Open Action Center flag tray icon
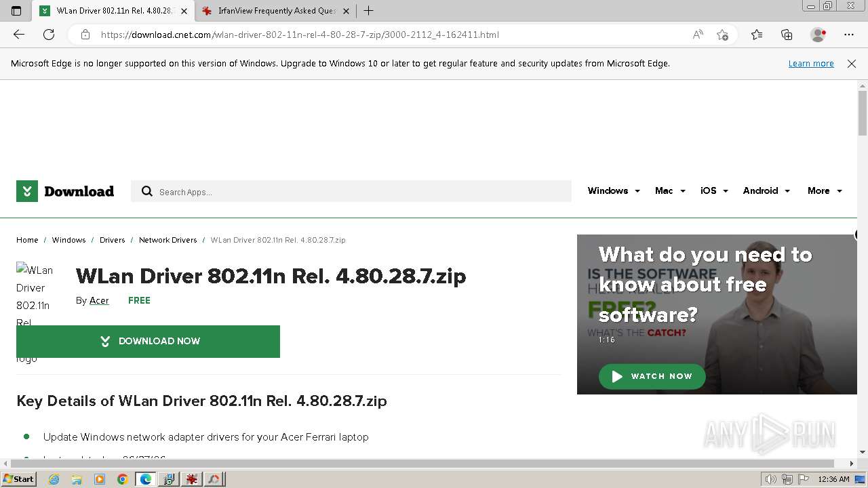This screenshot has width=868, height=488. pyautogui.click(x=804, y=479)
